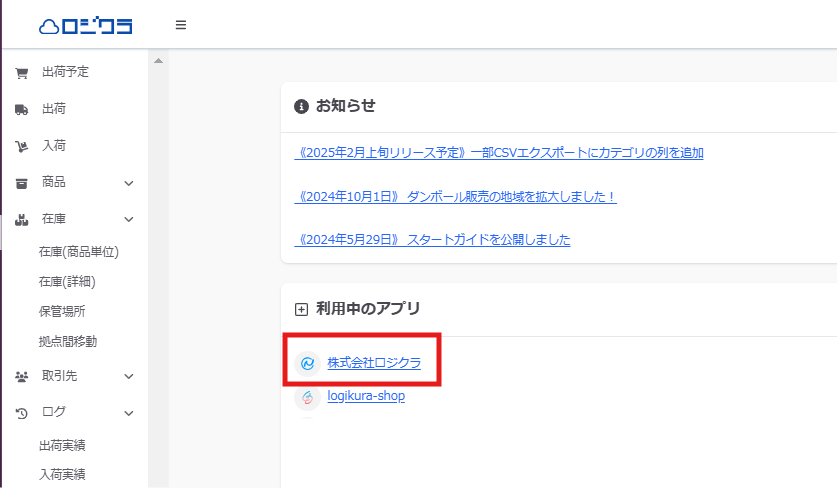Click the 在庫 boxes icon
This screenshot has width=837, height=491.
click(21, 219)
